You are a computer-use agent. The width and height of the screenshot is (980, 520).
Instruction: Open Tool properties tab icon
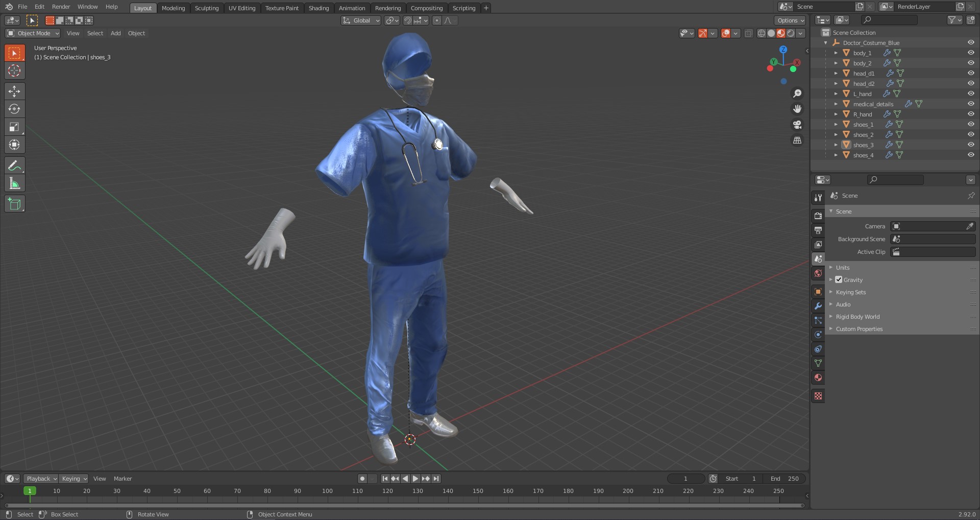[x=818, y=198]
